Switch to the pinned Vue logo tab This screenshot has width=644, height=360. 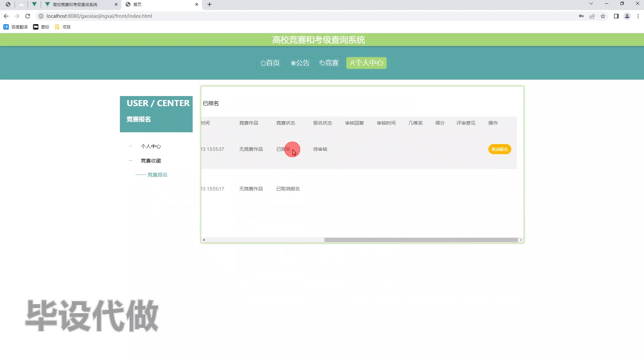[34, 4]
